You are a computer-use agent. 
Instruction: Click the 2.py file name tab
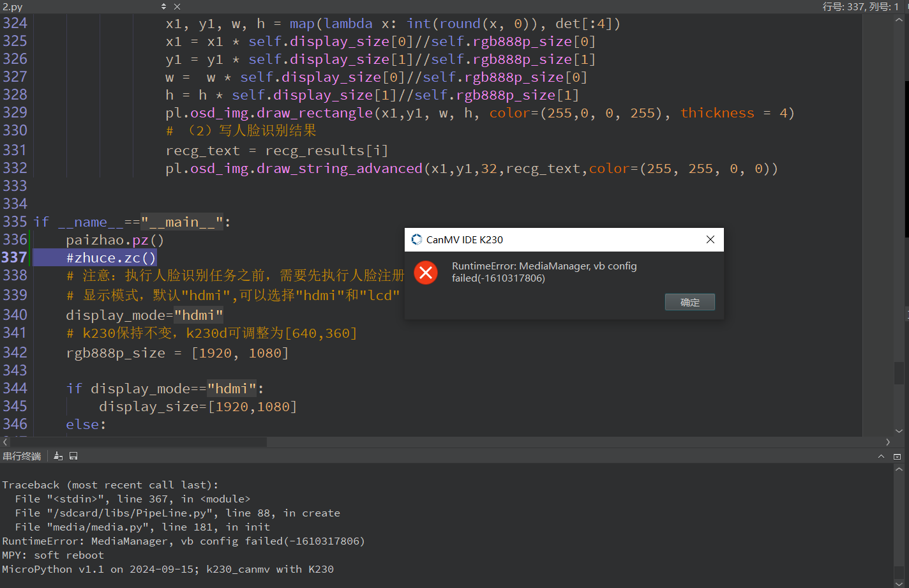pyautogui.click(x=13, y=6)
